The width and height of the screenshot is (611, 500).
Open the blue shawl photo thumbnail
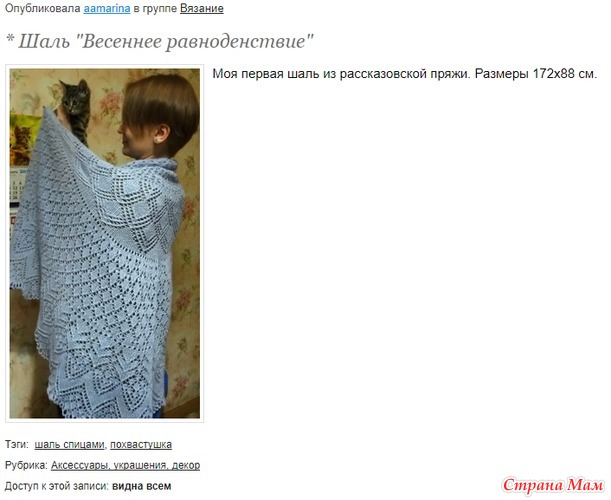click(x=104, y=243)
